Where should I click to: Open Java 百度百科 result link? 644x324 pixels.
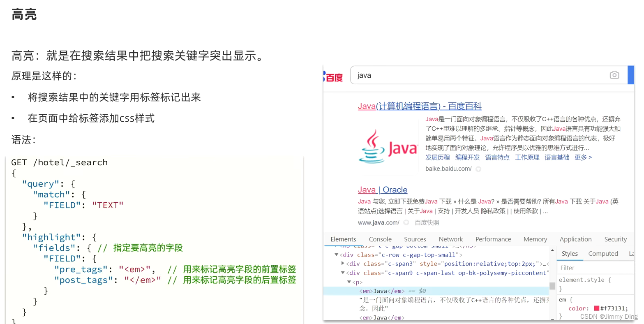tap(420, 106)
